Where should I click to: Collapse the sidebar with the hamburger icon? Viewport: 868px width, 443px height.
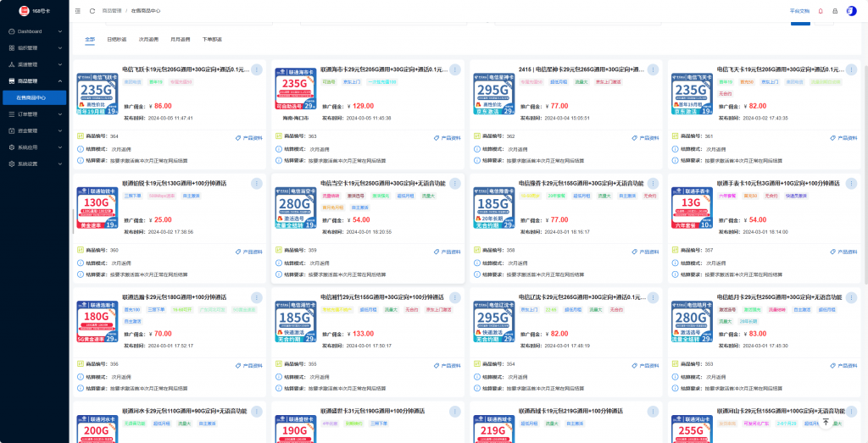pyautogui.click(x=78, y=11)
